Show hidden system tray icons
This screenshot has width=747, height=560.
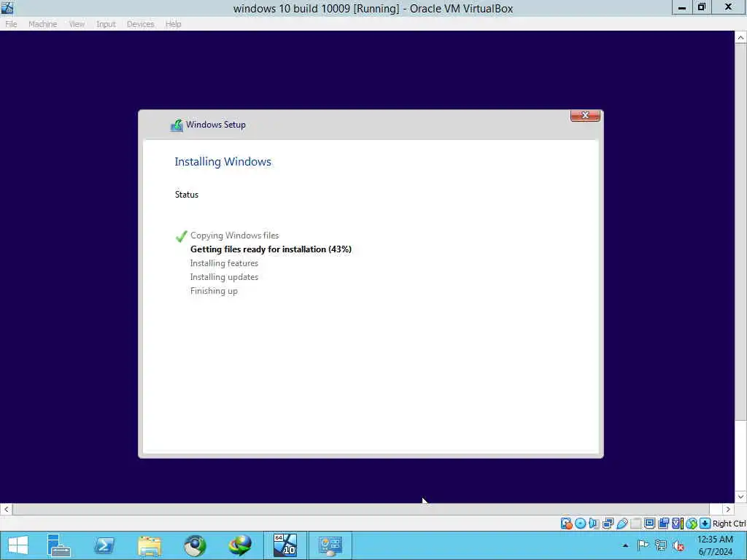(625, 545)
